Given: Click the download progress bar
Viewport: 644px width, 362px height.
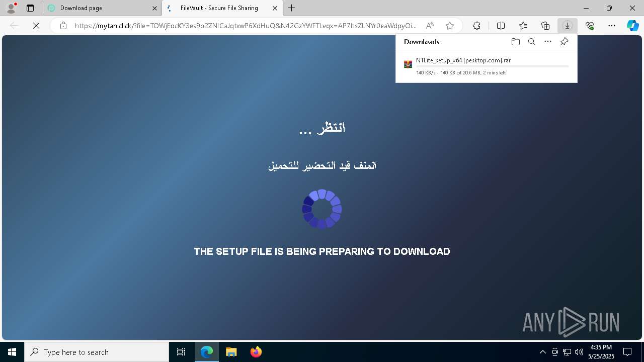Looking at the screenshot, I should [x=492, y=66].
